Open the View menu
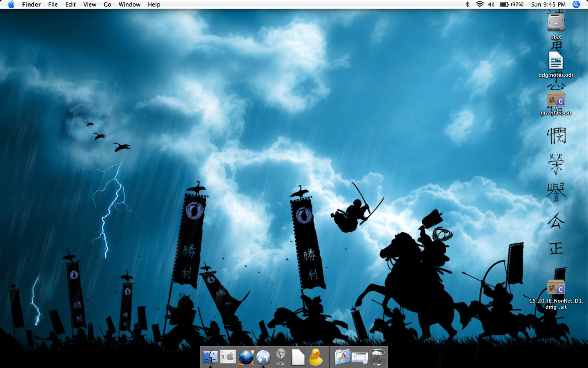Viewport: 588px width, 368px height. pos(90,4)
